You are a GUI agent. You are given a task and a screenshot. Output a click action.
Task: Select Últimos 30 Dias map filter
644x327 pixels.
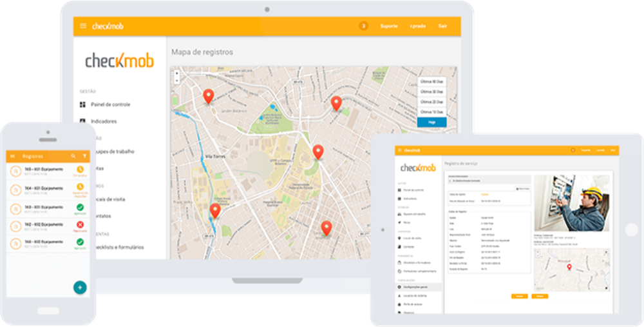431,92
